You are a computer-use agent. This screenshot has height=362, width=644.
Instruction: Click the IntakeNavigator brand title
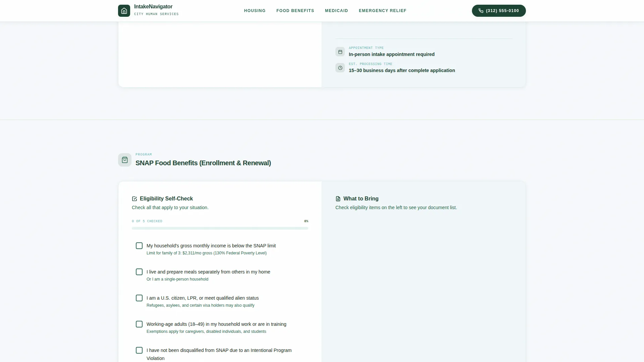pos(153,7)
